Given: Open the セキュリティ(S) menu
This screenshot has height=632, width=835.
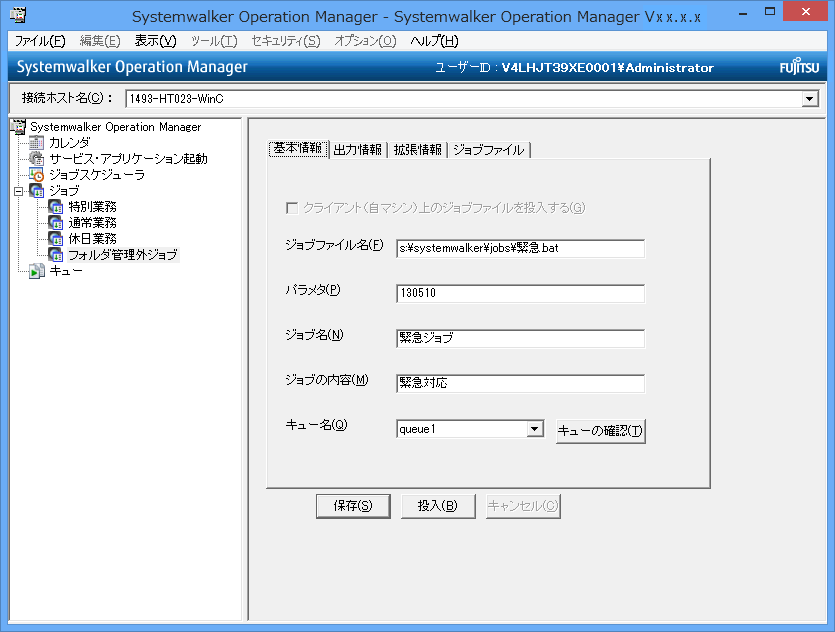Looking at the screenshot, I should click(x=286, y=41).
